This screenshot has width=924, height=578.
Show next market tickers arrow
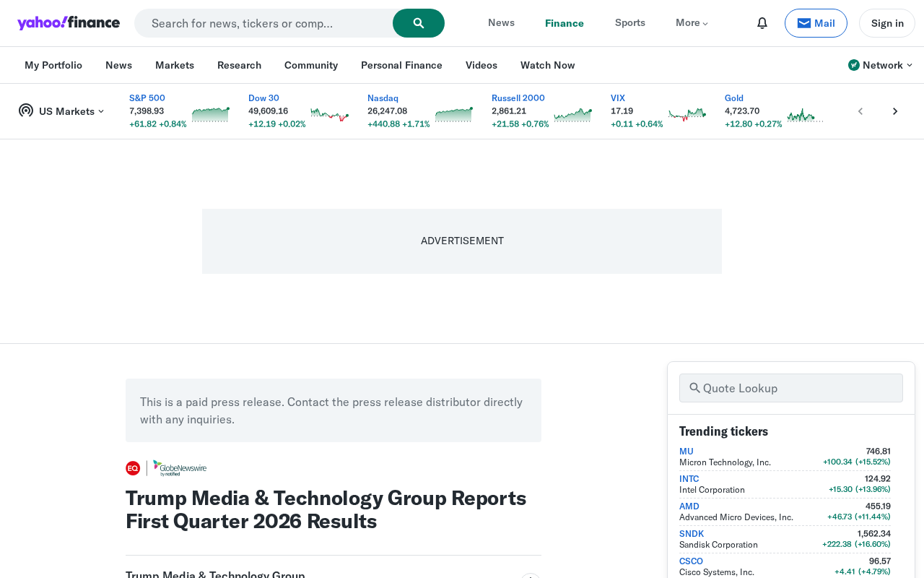point(895,111)
